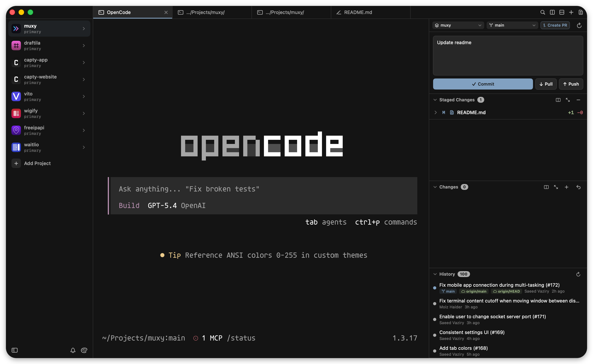Click the 'Build' agent label

pos(129,206)
